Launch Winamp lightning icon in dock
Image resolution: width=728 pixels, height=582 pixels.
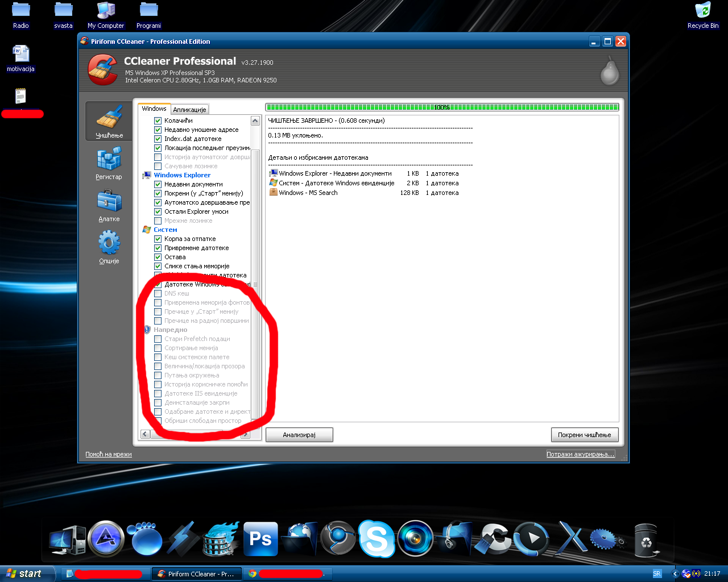pyautogui.click(x=183, y=538)
